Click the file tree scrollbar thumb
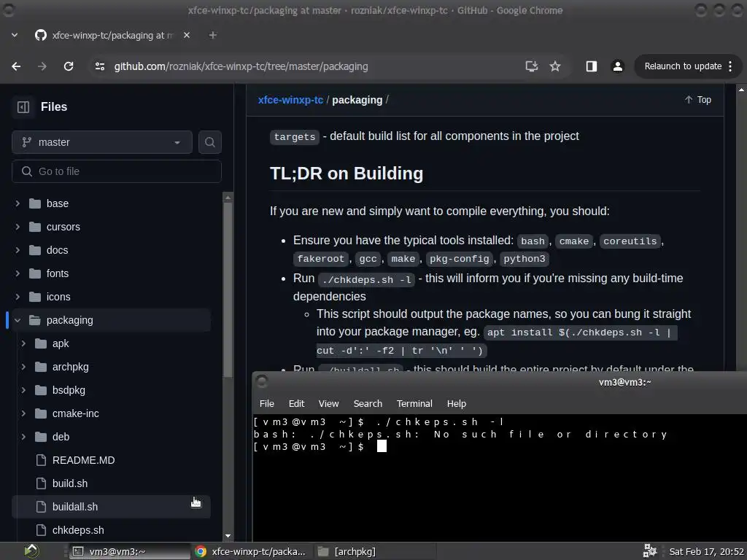 click(228, 289)
